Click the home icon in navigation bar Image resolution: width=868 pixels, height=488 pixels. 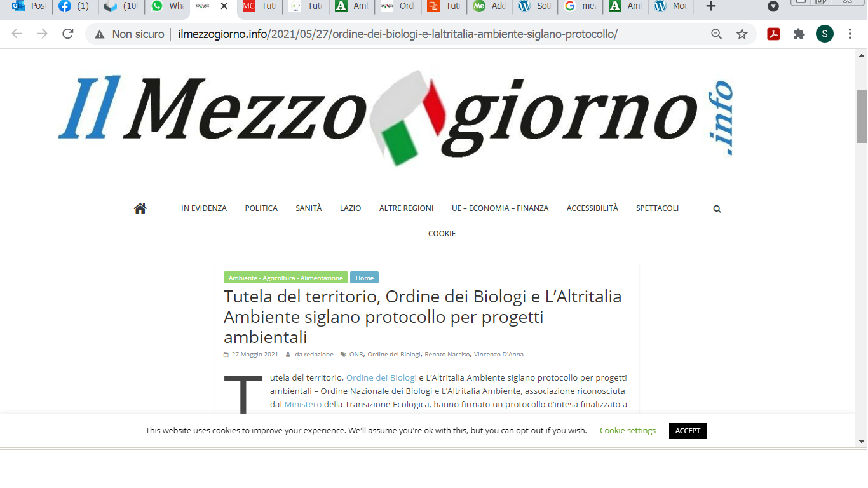(x=140, y=208)
